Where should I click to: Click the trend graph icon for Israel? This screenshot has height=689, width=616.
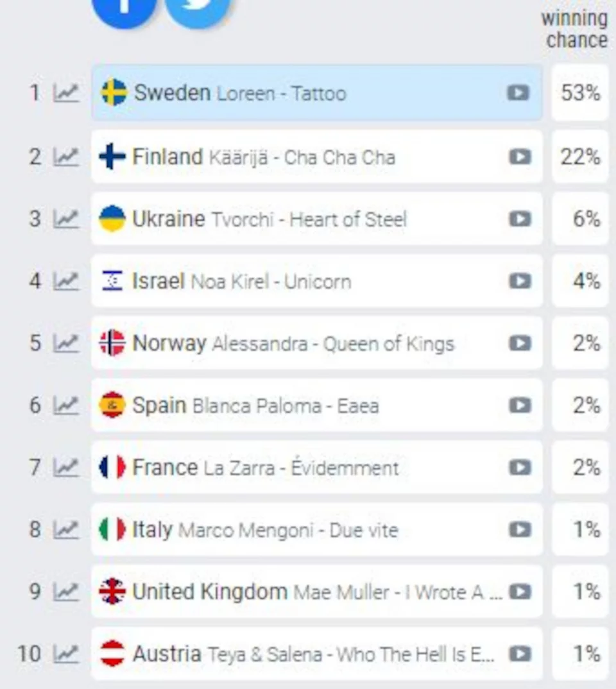[x=66, y=281]
